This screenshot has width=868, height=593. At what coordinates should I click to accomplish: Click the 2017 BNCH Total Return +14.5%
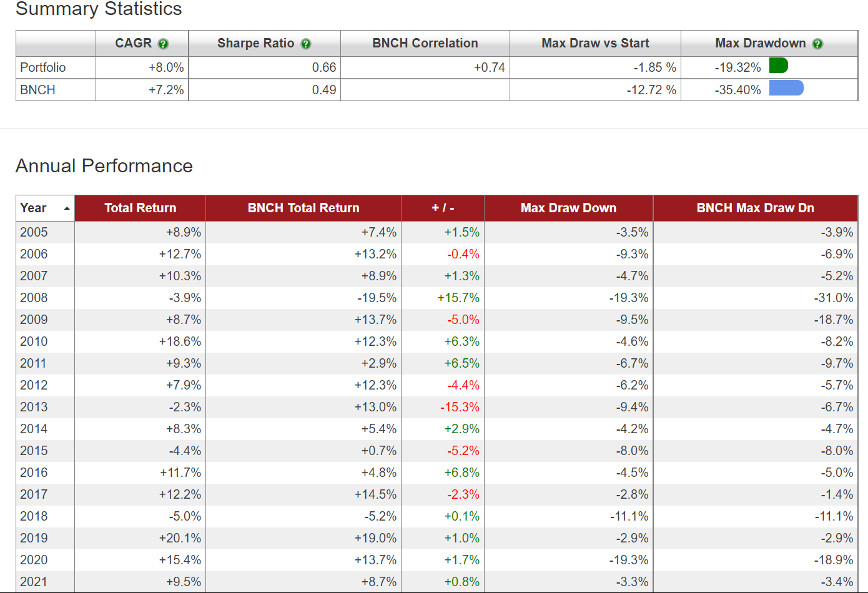[375, 494]
